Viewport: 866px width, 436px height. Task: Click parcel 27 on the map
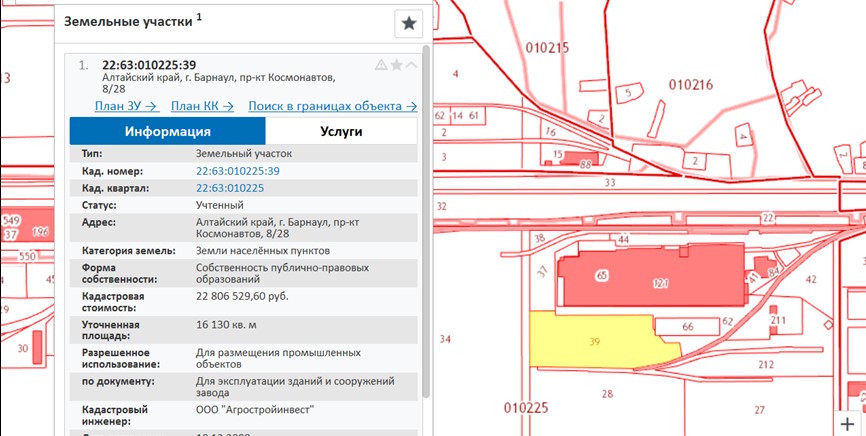[x=760, y=410]
